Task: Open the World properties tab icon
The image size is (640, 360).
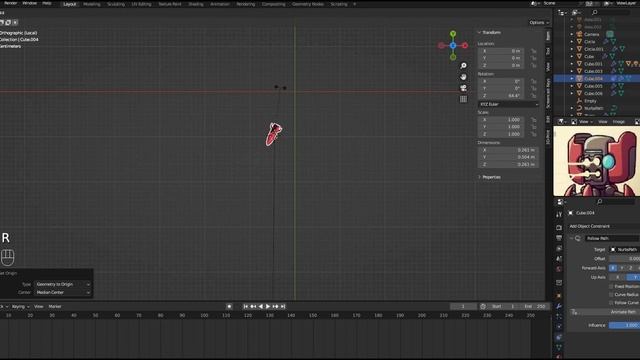Action: (x=559, y=269)
